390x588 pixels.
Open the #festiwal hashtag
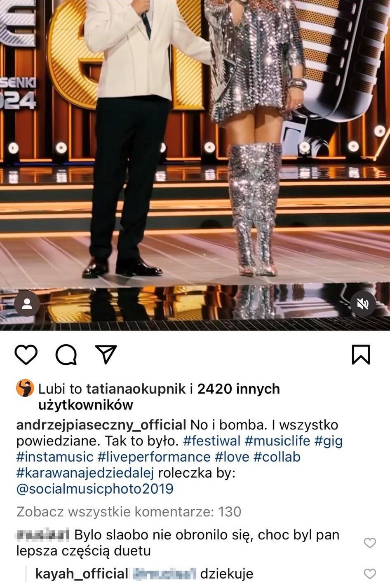pos(211,441)
